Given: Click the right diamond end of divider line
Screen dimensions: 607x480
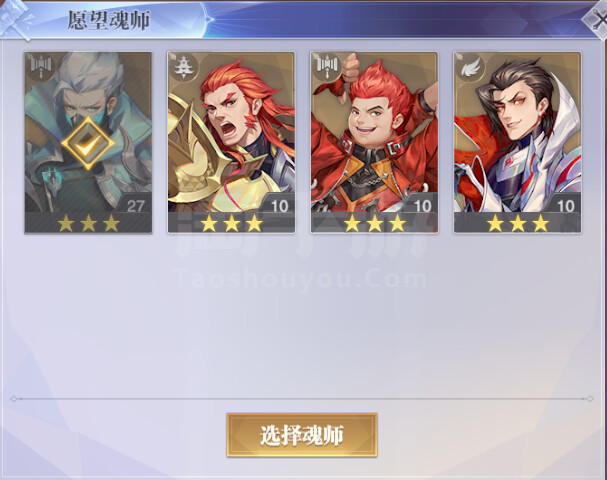Looking at the screenshot, I should (590, 399).
